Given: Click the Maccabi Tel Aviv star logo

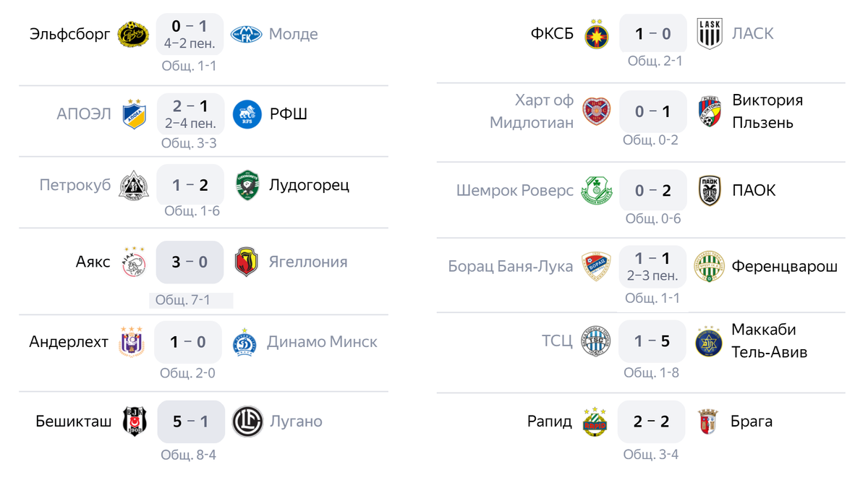Looking at the screenshot, I should pyautogui.click(x=709, y=342).
